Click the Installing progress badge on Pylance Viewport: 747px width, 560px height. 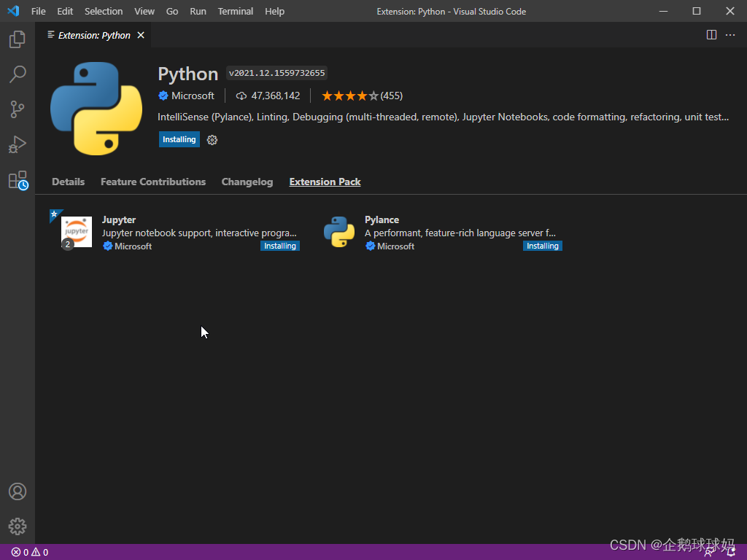[542, 246]
